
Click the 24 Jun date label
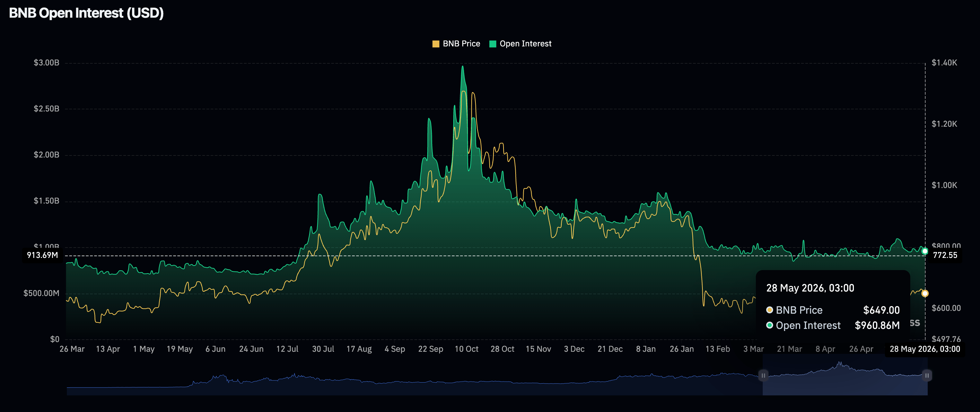(x=251, y=349)
